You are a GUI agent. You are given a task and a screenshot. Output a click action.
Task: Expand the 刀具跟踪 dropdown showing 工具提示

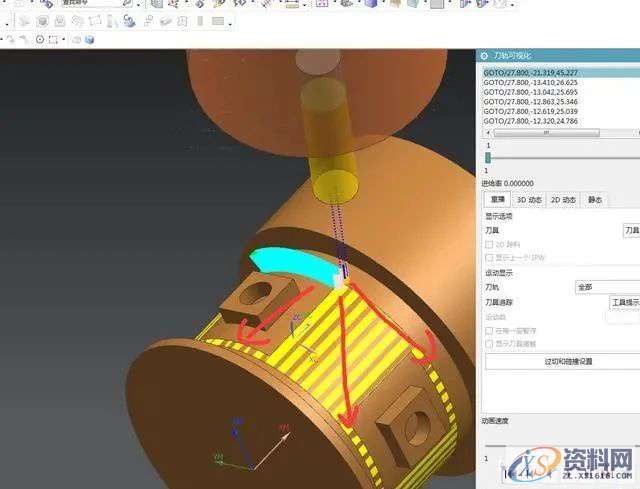click(x=624, y=301)
